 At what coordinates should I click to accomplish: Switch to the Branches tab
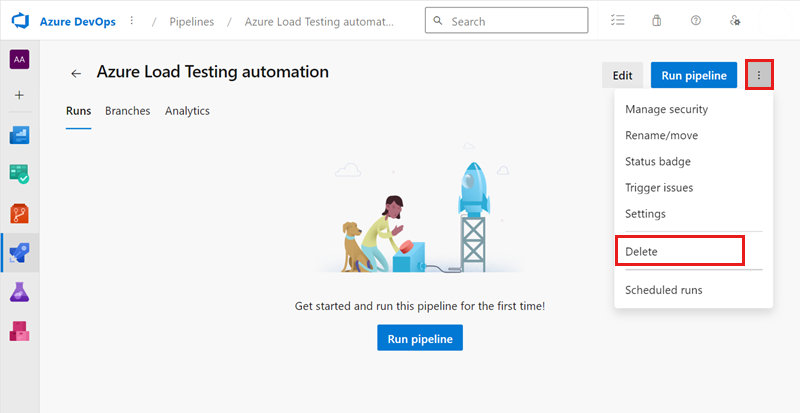128,111
